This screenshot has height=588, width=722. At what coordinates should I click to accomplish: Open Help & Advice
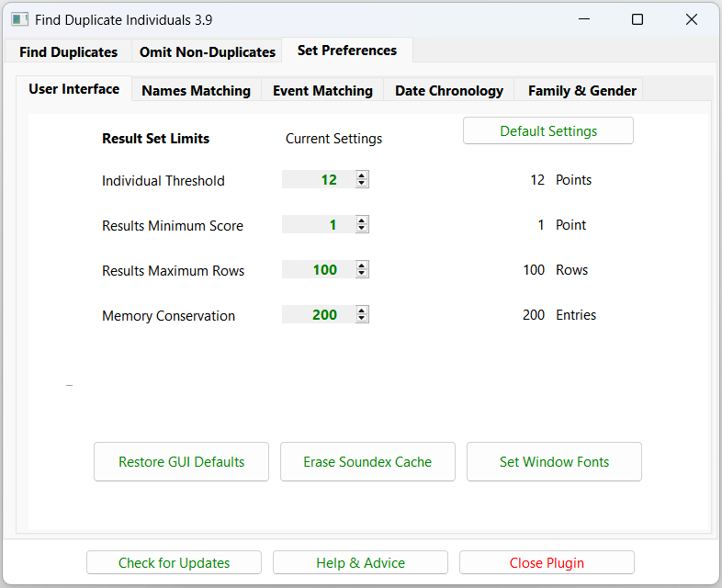(x=360, y=562)
